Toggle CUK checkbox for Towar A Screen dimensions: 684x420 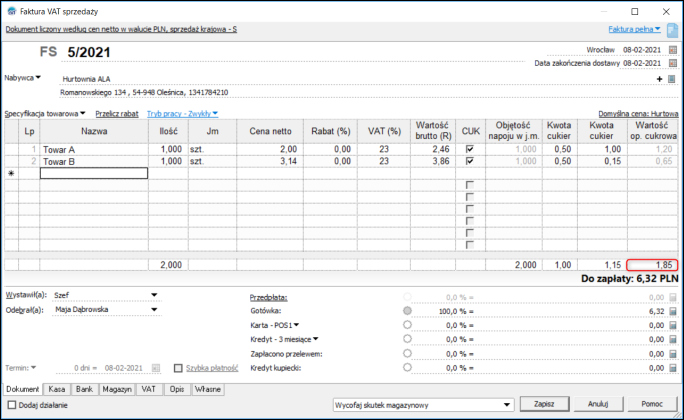point(470,148)
